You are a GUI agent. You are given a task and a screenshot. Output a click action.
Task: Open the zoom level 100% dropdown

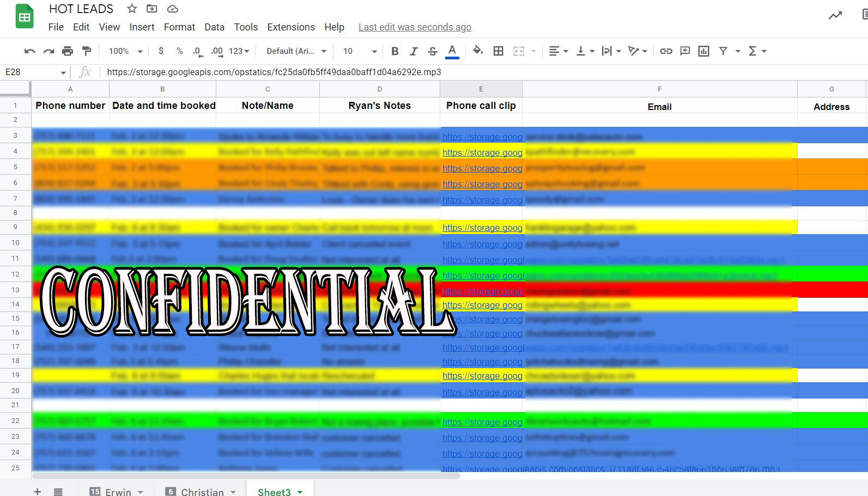[125, 51]
